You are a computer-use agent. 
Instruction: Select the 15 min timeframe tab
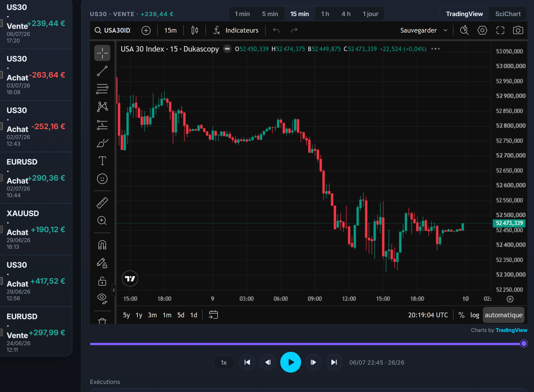tap(300, 14)
